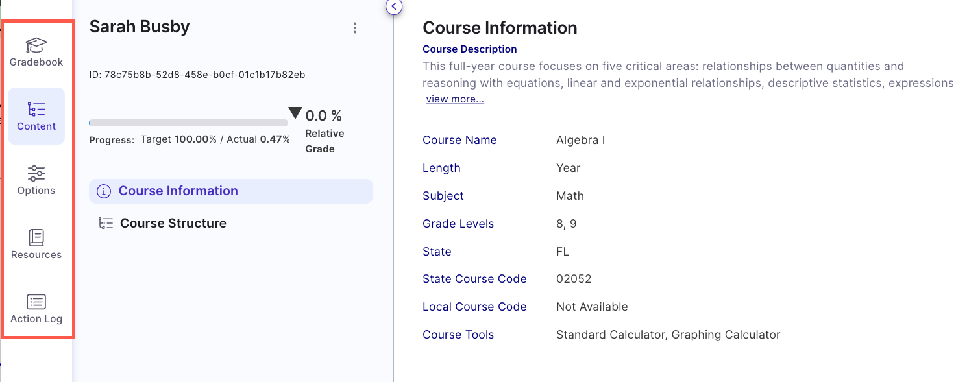980x382 pixels.
Task: Open the Options settings panel
Action: [36, 180]
